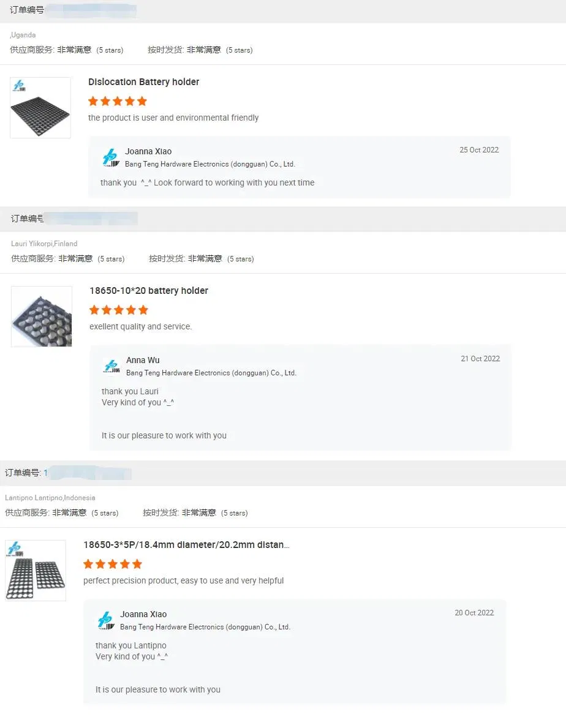Click the Anna Wu replier name

[x=143, y=360]
